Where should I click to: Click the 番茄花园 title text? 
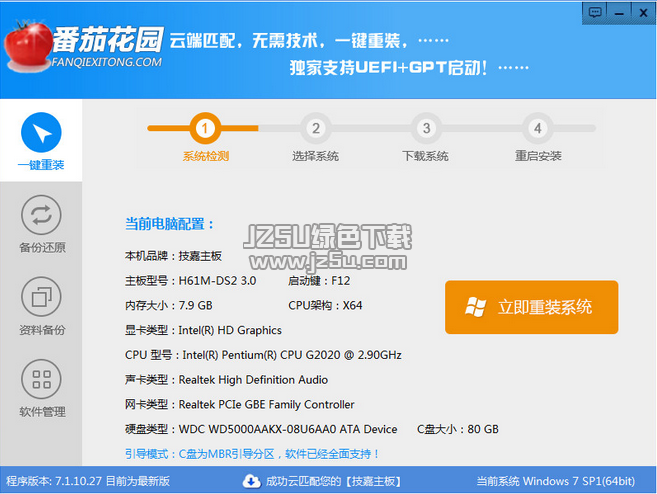click(x=108, y=40)
